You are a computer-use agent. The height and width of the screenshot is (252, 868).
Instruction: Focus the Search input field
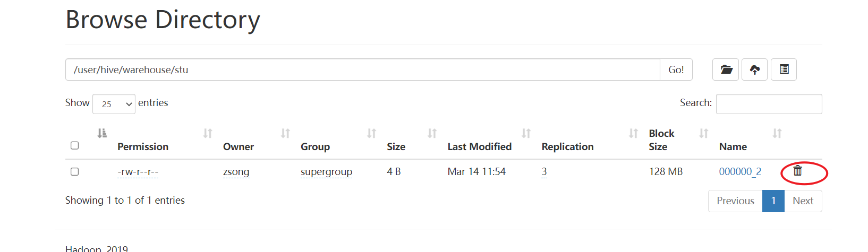click(x=769, y=104)
